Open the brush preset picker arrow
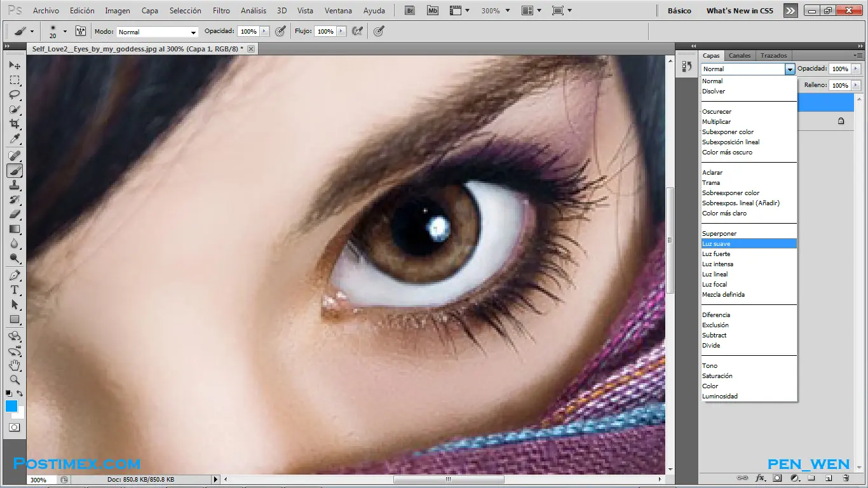 (x=64, y=31)
